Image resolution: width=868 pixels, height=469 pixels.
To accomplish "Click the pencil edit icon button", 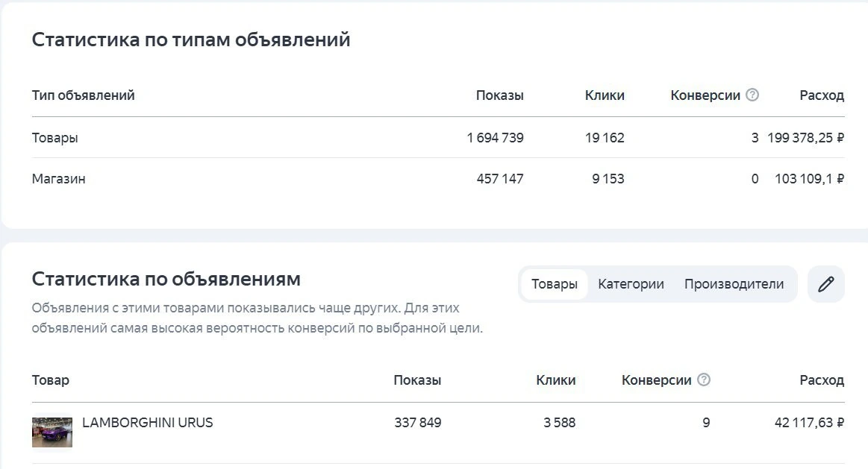I will pos(826,284).
